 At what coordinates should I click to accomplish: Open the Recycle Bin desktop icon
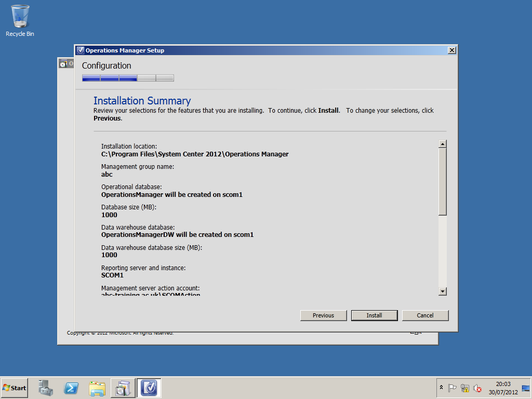coord(20,20)
